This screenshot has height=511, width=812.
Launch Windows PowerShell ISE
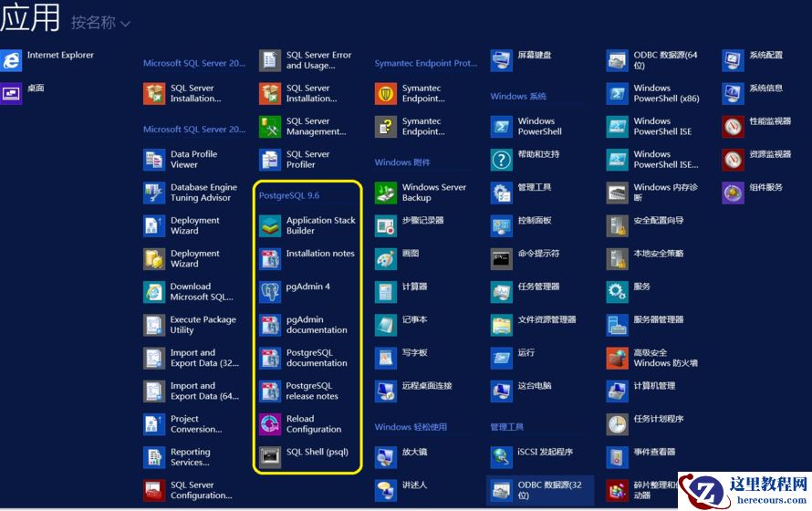(x=650, y=127)
